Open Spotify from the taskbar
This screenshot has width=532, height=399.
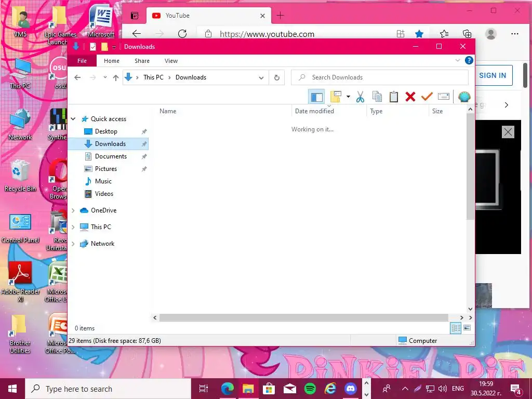coord(310,389)
